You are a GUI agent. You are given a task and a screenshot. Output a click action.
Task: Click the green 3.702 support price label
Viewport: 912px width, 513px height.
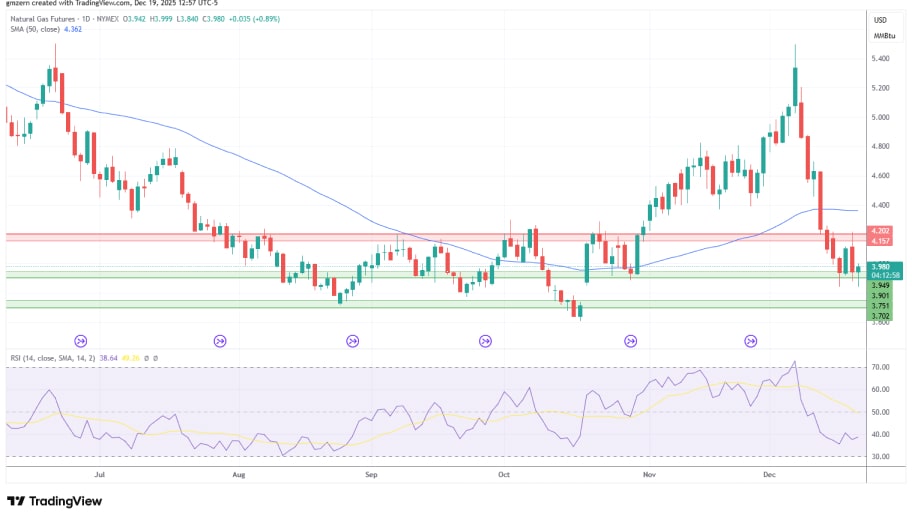point(881,314)
